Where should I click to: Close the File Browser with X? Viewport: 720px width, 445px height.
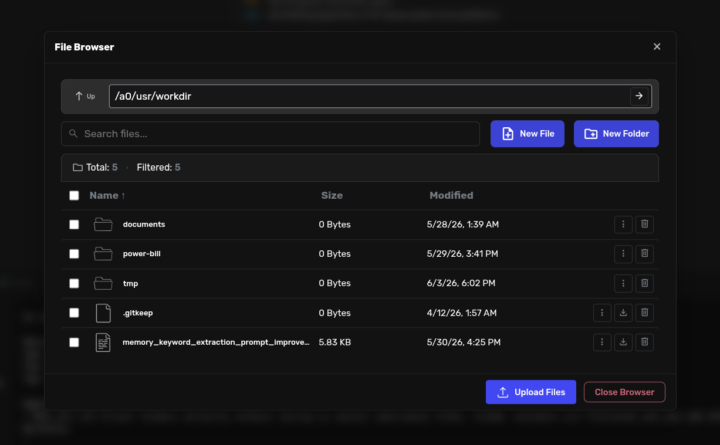(657, 46)
